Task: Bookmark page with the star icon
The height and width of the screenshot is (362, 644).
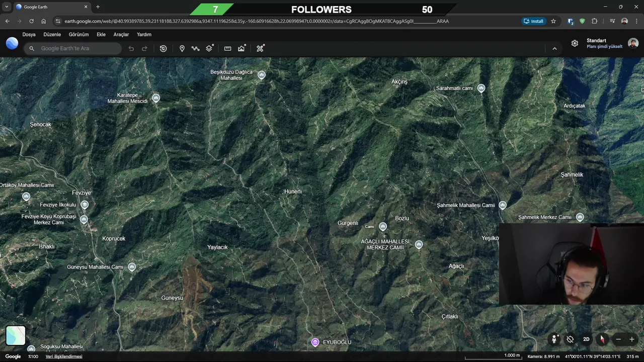Action: click(553, 21)
